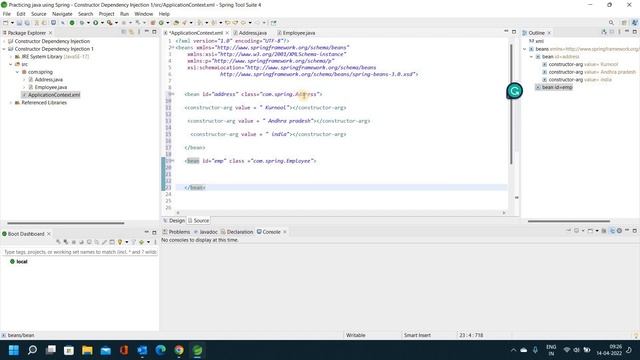Open the Spring Tool Suite taskbar icon
This screenshot has height=360, width=640.
pos(198,350)
